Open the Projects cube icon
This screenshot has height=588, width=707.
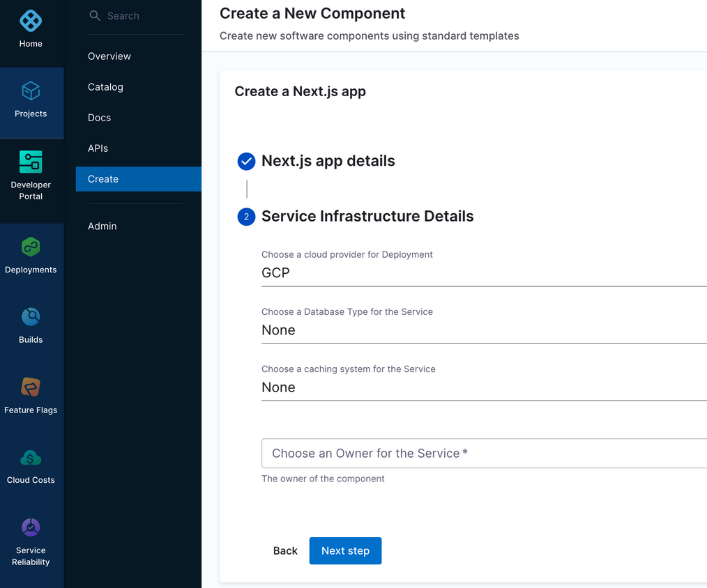pyautogui.click(x=31, y=91)
